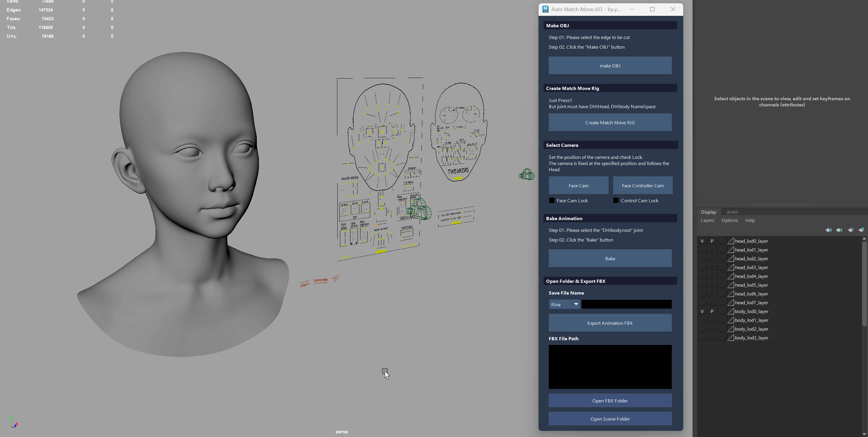Click the Save File Name text field
The width and height of the screenshot is (868, 437).
click(x=626, y=305)
